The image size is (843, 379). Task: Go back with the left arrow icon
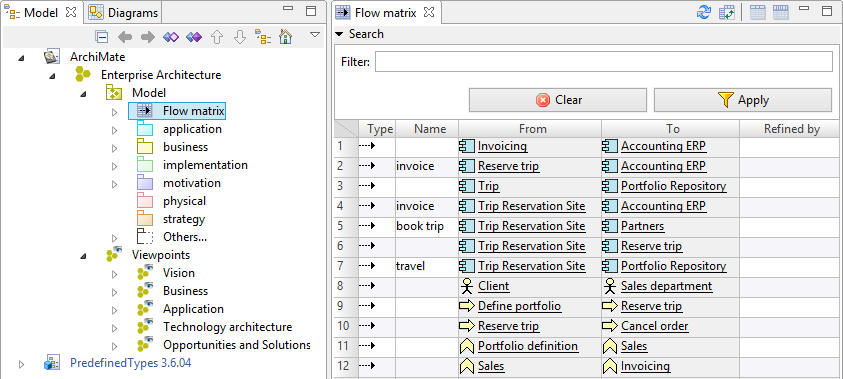point(125,37)
